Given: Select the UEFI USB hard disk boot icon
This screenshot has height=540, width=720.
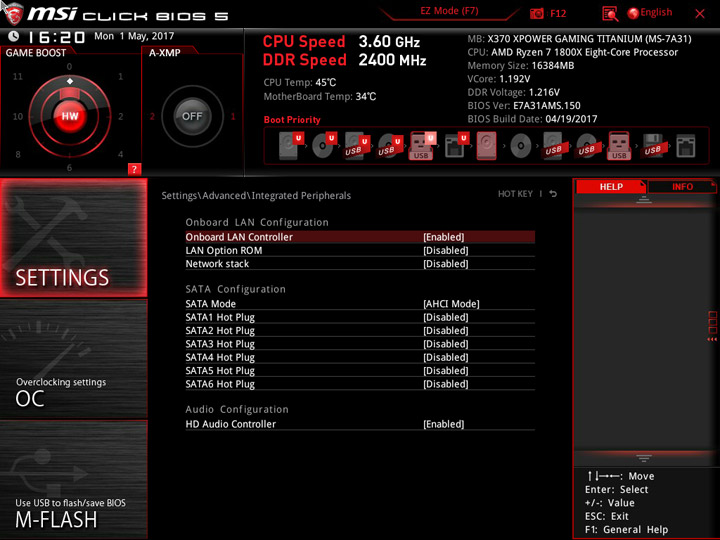Looking at the screenshot, I should coord(357,146).
